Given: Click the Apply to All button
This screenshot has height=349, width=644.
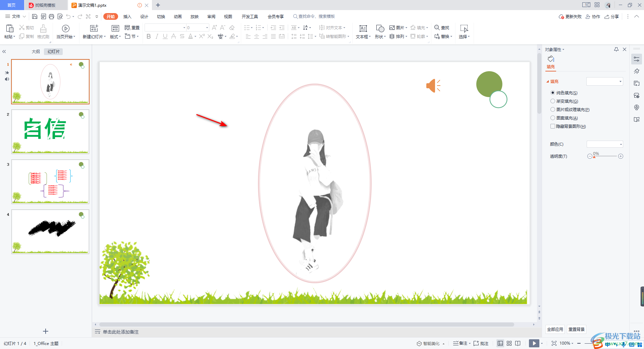Looking at the screenshot, I should (555, 329).
